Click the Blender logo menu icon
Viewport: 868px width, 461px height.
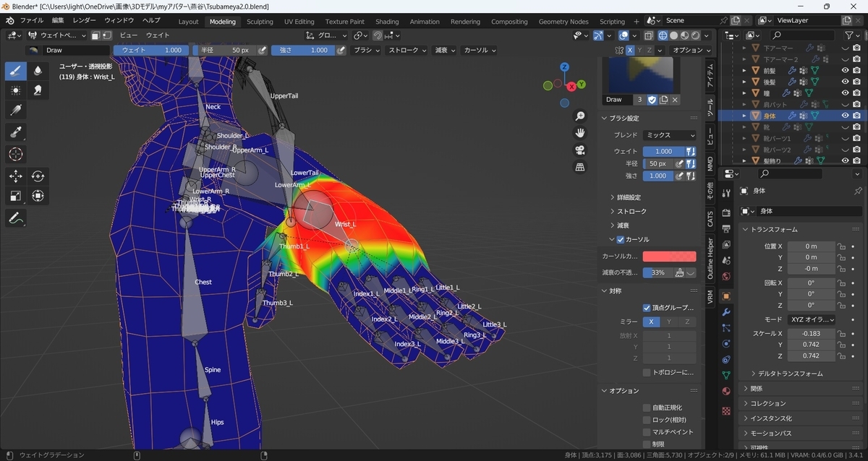[11, 21]
